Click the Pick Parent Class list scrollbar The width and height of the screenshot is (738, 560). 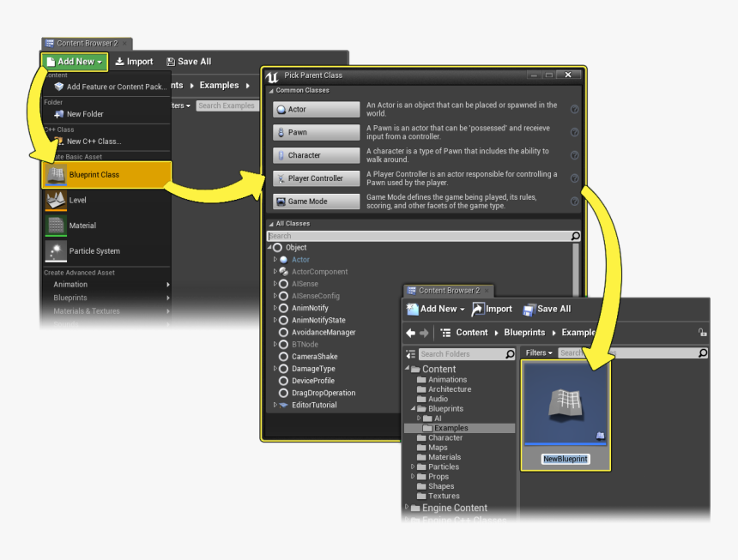[576, 269]
